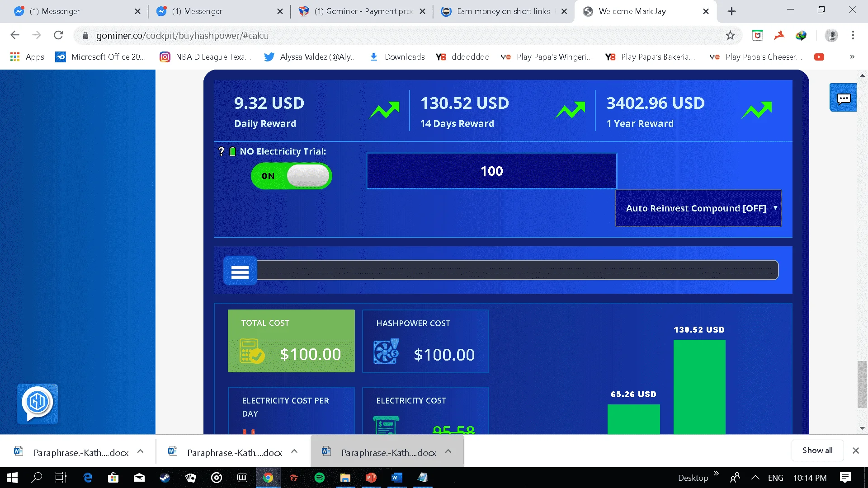Open the Play Papa's Wingeri... bookmark

tap(547, 57)
